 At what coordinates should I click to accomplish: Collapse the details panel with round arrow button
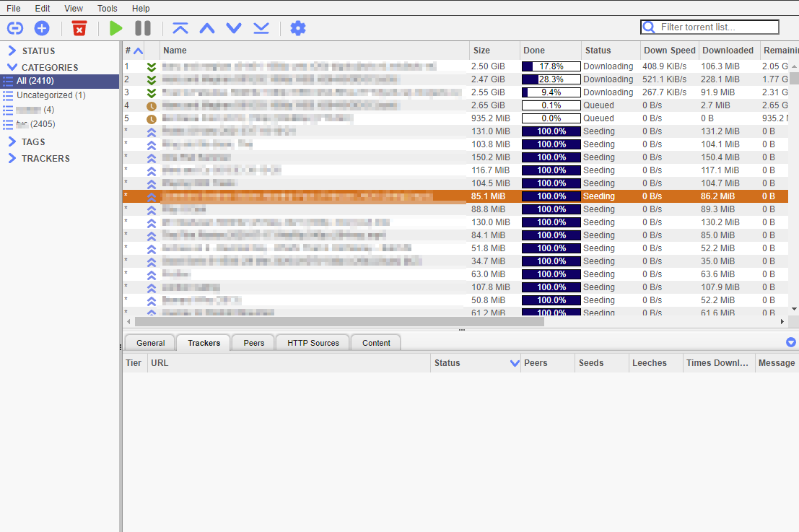click(791, 342)
